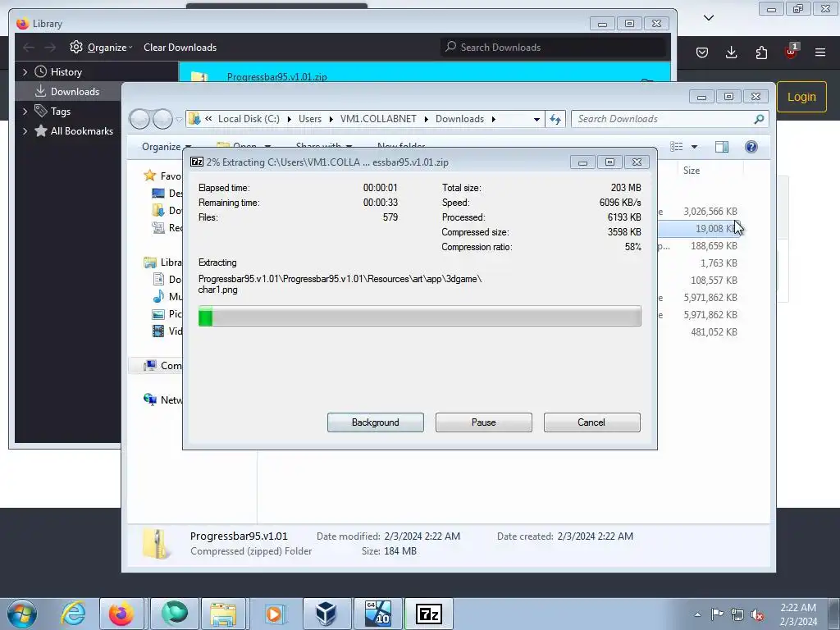The image size is (840, 630).
Task: Select file sized 108,557 KB
Action: 714,281
